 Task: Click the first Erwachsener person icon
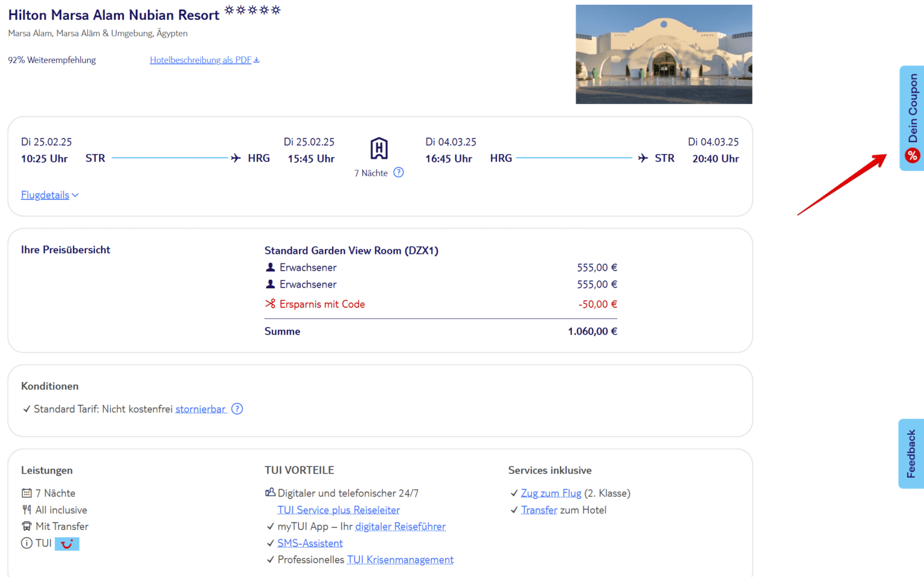[270, 267]
